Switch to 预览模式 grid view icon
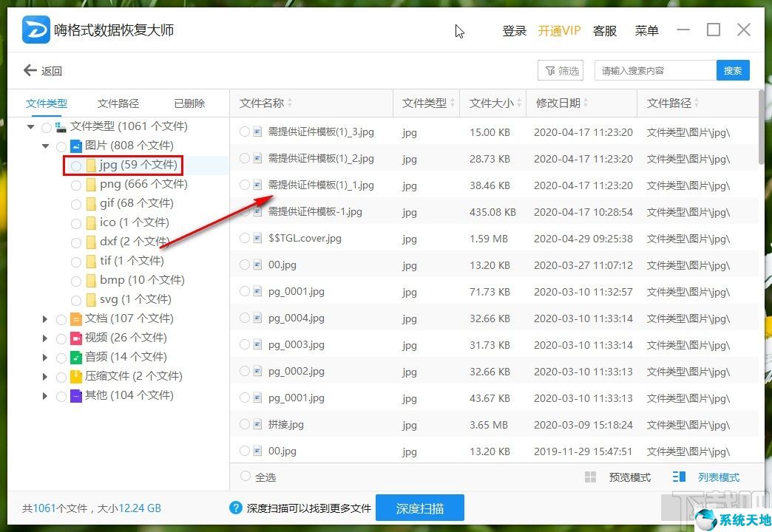 tap(591, 477)
